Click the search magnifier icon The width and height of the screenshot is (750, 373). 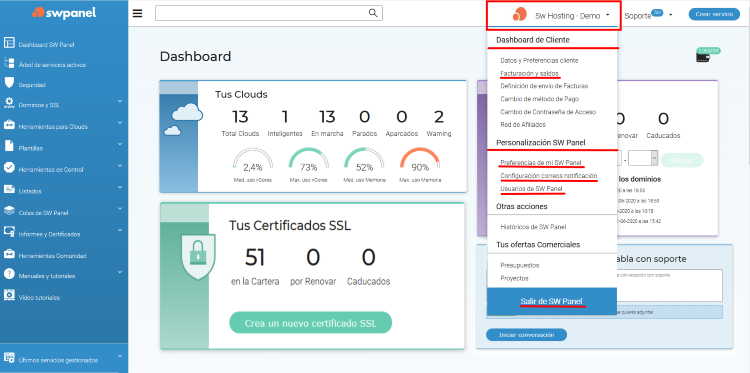(373, 13)
